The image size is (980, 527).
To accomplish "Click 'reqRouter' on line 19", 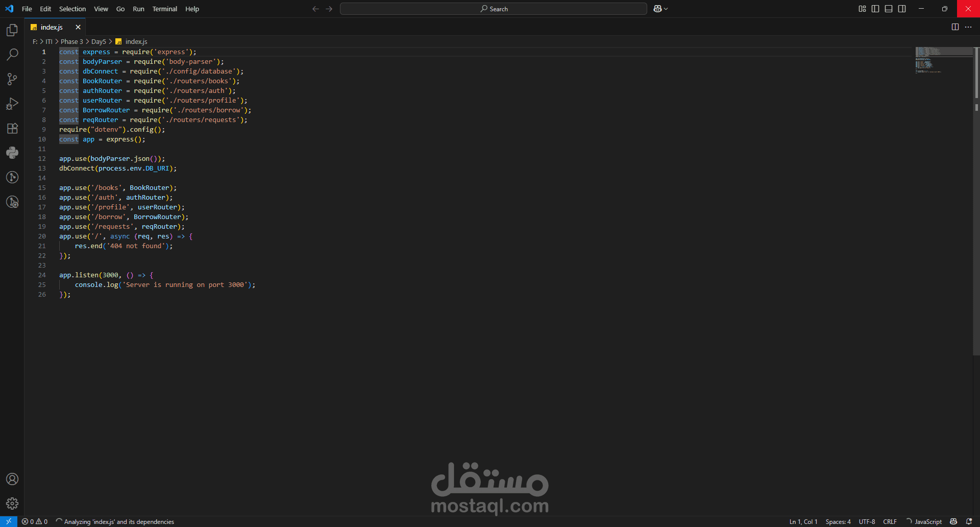I will 159,226.
